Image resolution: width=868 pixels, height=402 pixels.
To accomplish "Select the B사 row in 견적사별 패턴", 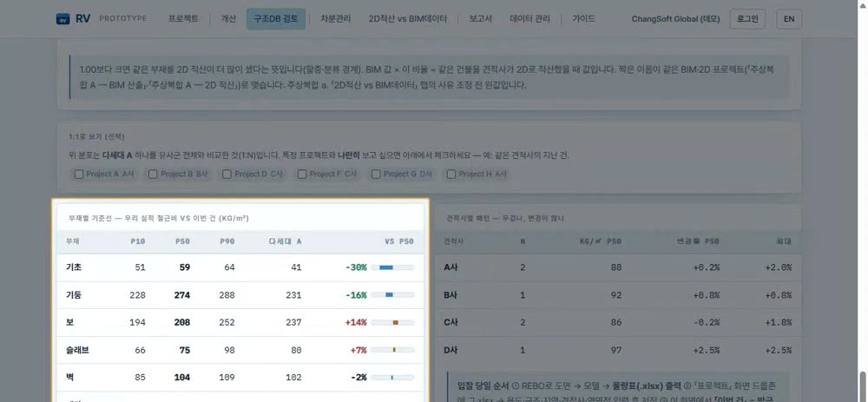I will [x=618, y=295].
